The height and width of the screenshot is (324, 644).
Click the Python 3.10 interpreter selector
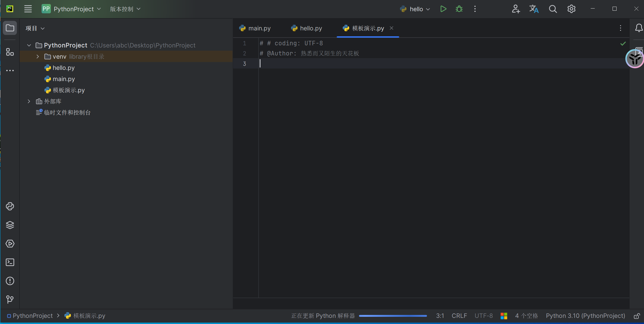585,316
